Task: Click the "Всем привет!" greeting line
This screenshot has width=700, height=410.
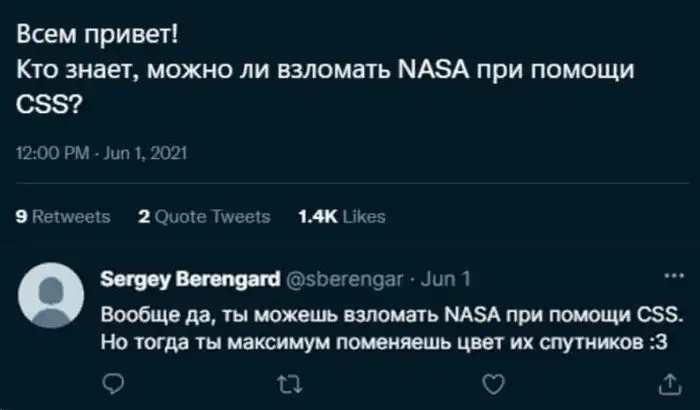Action: point(99,38)
